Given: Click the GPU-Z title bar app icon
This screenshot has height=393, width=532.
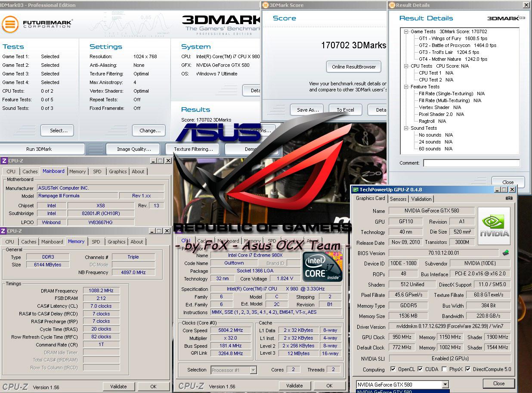Looking at the screenshot, I should [x=355, y=189].
